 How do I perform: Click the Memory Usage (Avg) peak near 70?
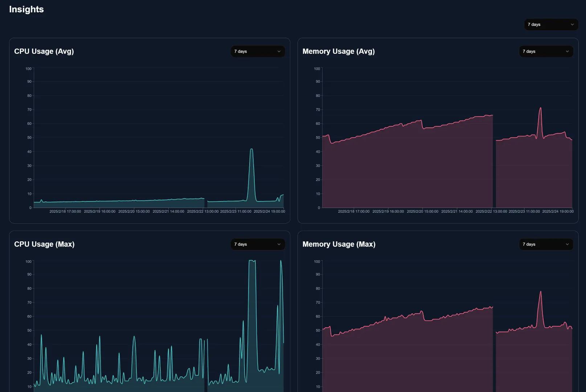click(540, 108)
